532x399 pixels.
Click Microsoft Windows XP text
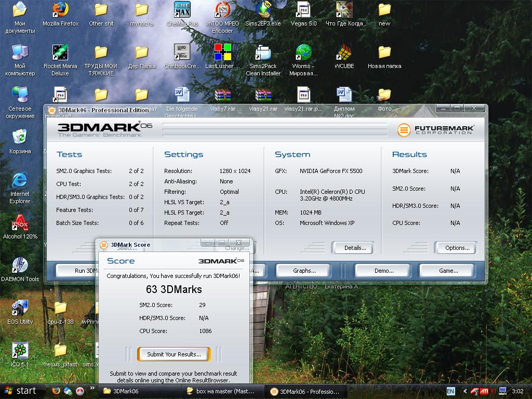point(327,223)
